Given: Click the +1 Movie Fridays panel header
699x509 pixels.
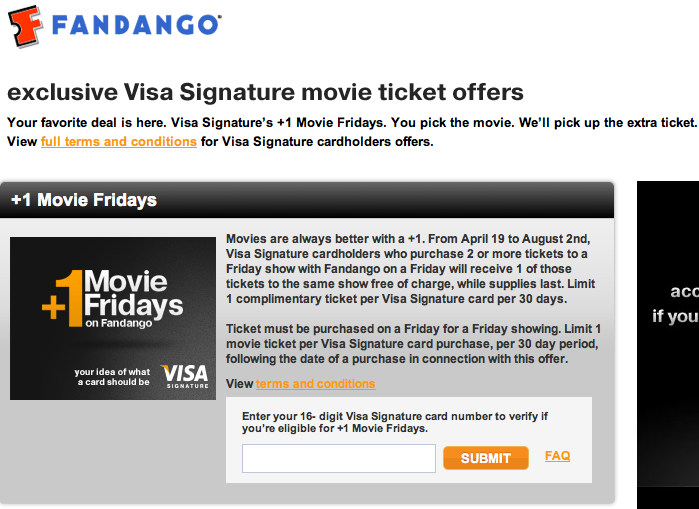Looking at the screenshot, I should coord(307,200).
